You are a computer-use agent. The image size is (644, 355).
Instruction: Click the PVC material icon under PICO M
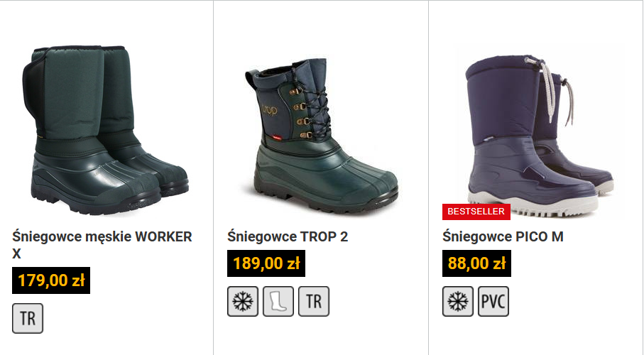493,301
